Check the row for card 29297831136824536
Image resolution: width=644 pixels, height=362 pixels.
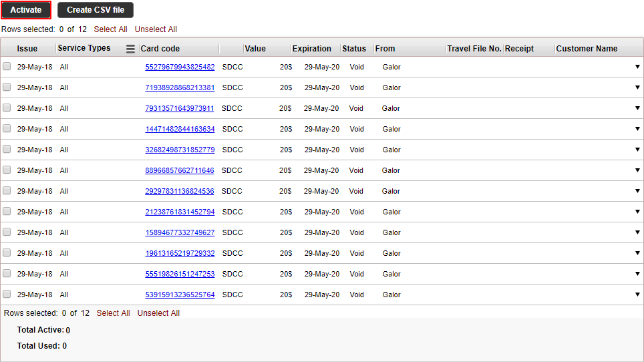(7, 190)
